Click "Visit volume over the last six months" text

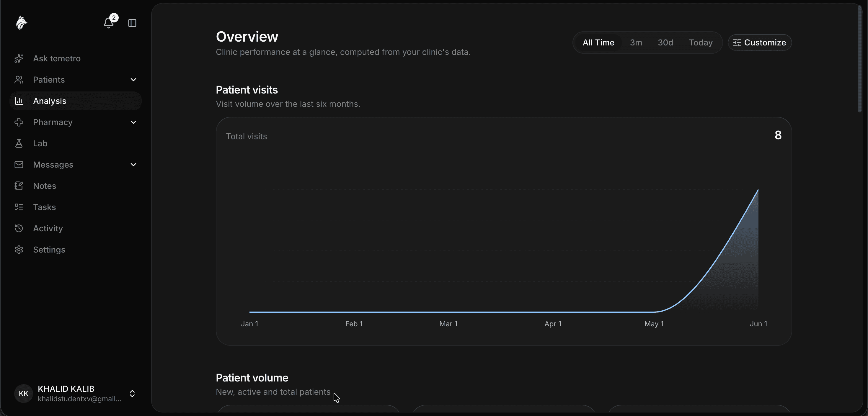pyautogui.click(x=288, y=104)
